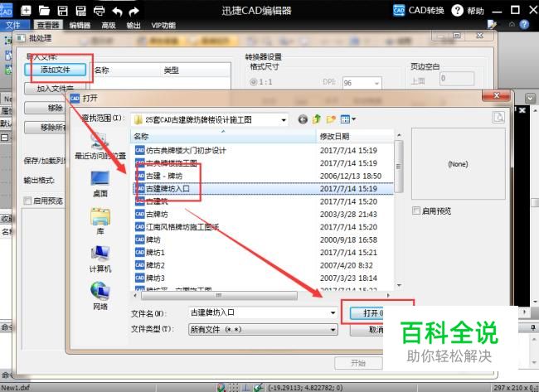The height and width of the screenshot is (392, 539).
Task: Click blue help question mark icon near ribbon
Action: [524, 24]
